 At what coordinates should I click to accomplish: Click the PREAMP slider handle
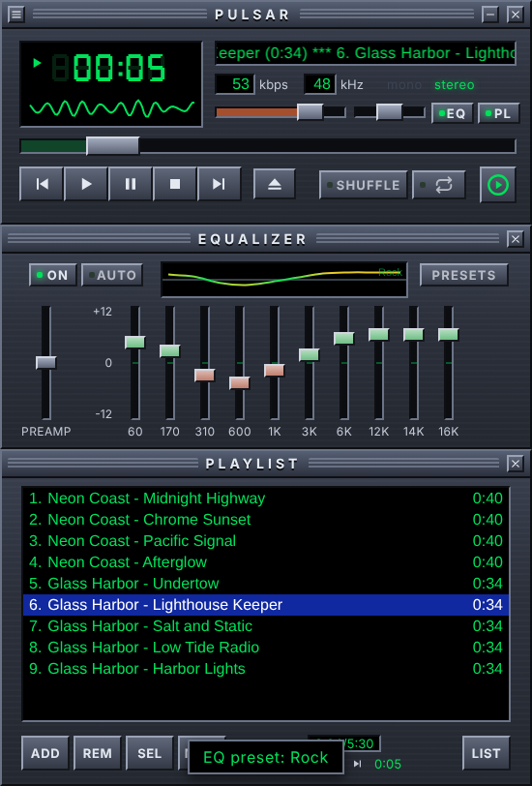point(46,362)
